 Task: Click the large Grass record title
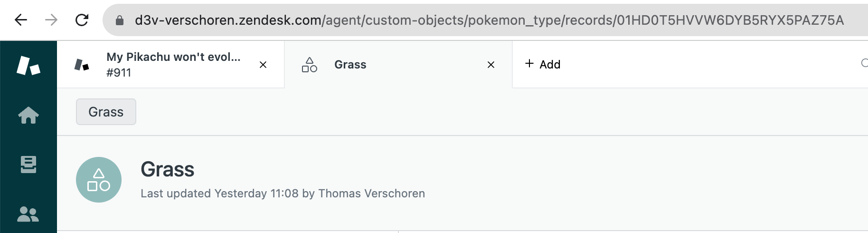click(168, 169)
